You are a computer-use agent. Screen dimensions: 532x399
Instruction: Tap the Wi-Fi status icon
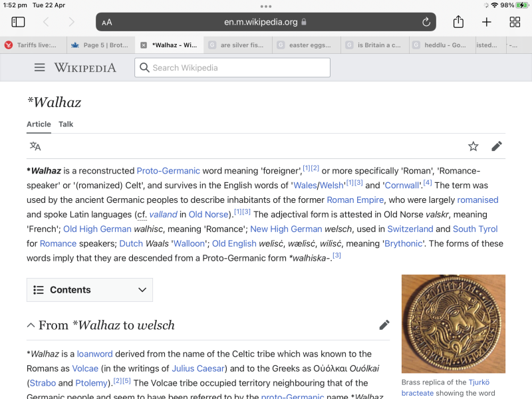coord(495,5)
